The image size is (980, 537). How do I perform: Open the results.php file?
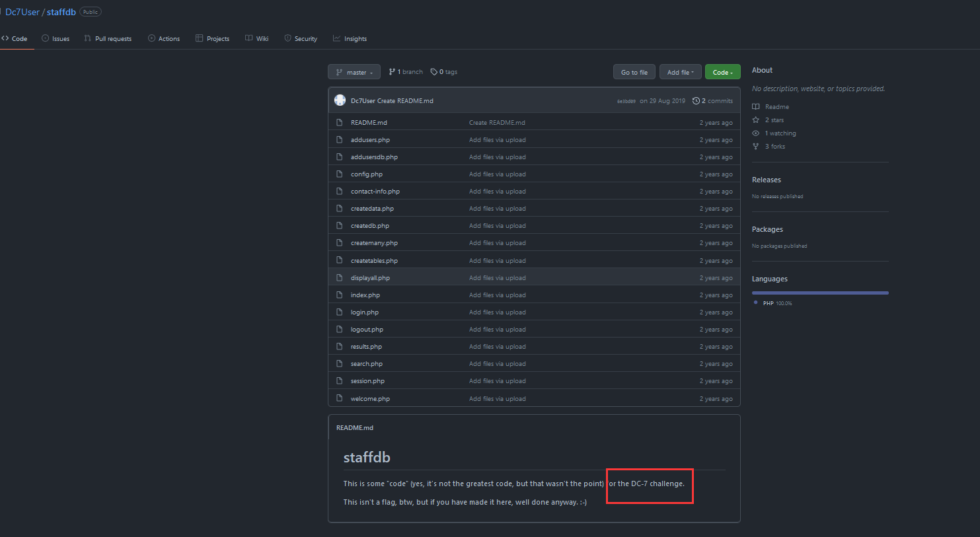[x=366, y=347]
